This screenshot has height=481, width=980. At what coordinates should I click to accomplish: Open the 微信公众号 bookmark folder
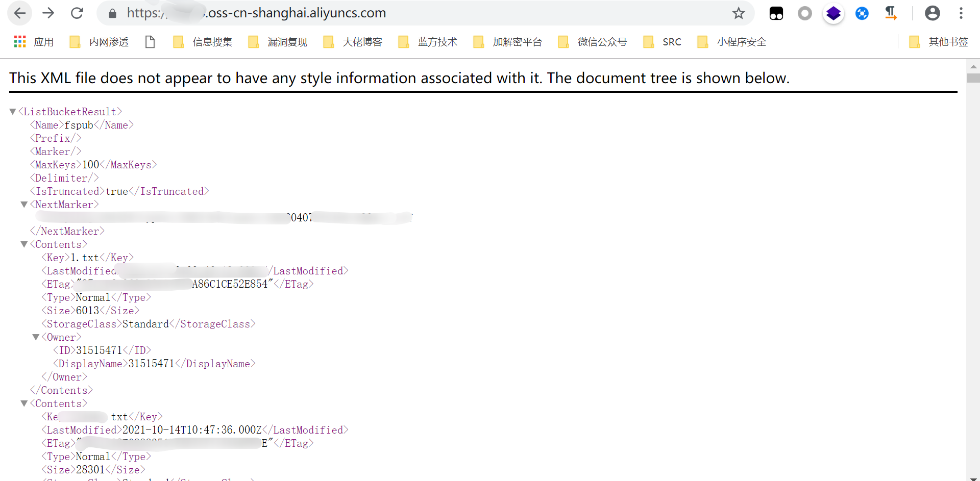point(593,42)
